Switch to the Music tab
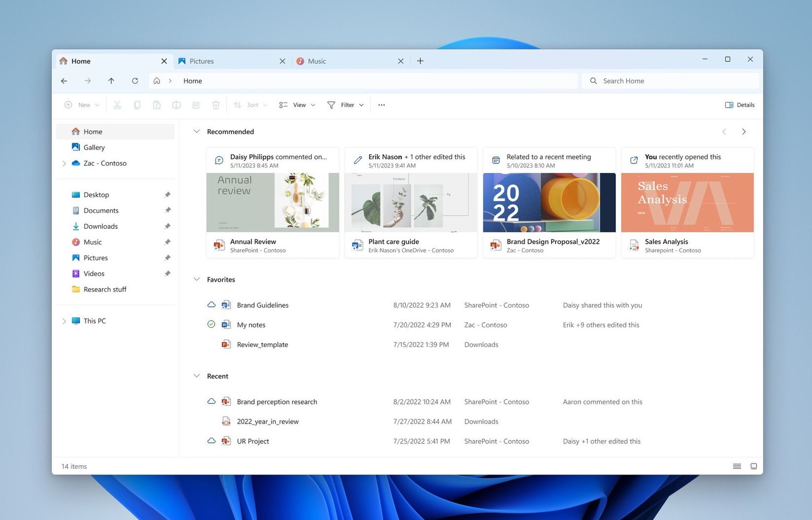Screen dimensions: 812x520 pyautogui.click(x=316, y=61)
